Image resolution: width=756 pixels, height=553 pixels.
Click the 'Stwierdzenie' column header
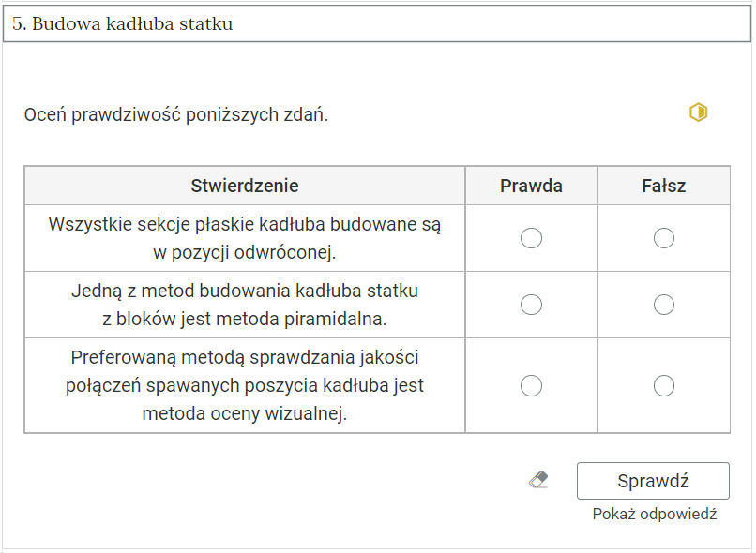pos(245,186)
